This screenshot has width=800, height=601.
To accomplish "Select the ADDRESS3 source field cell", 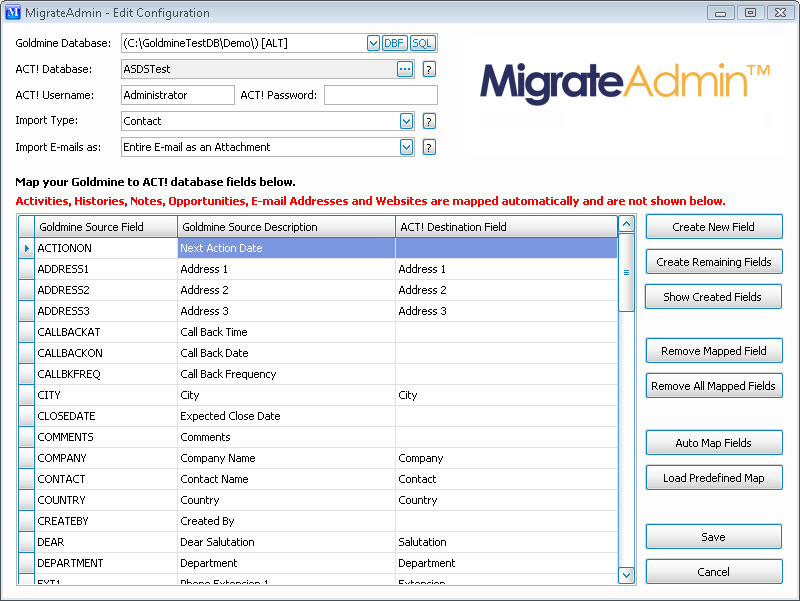I will point(106,311).
